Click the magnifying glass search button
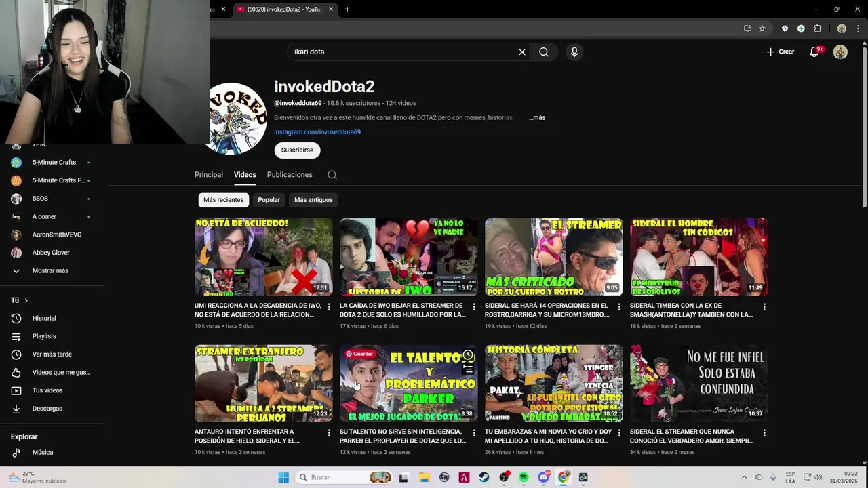The image size is (868, 488). point(544,52)
